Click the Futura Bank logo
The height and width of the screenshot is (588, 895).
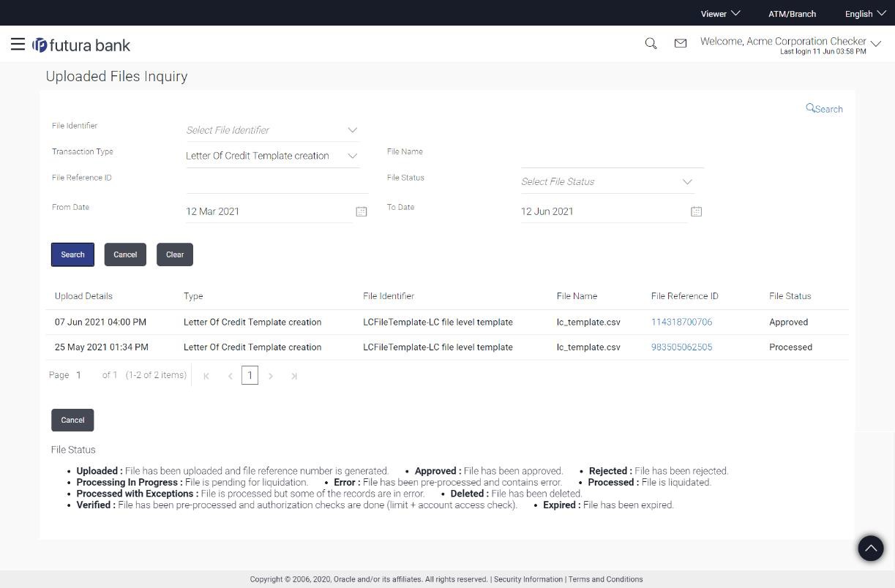coord(81,45)
